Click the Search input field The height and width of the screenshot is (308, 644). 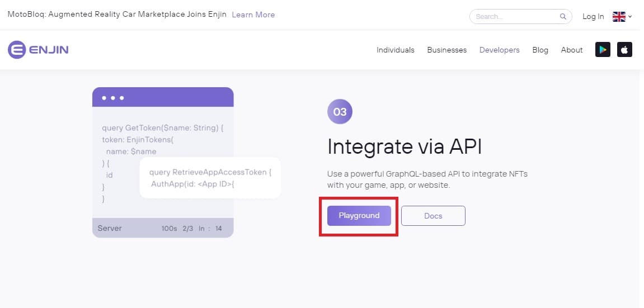pyautogui.click(x=520, y=16)
